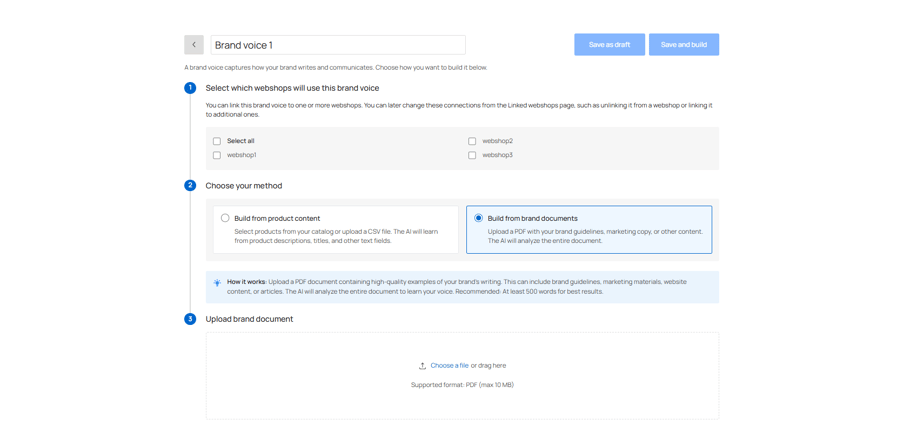
Task: Click the lightbulb How it works icon
Action: (217, 283)
